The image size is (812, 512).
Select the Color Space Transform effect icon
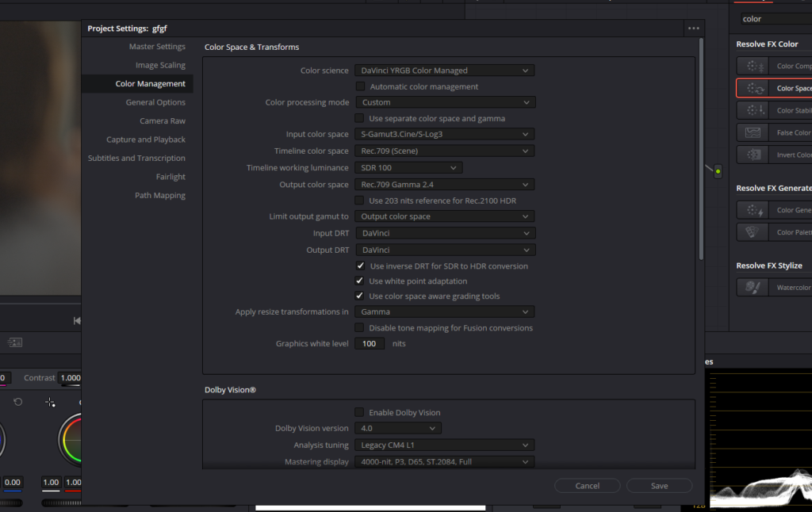coord(753,89)
